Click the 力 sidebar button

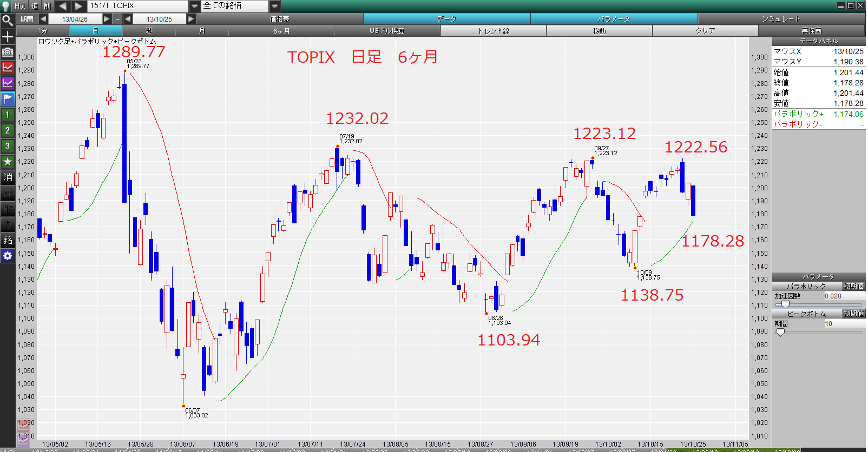pyautogui.click(x=8, y=224)
